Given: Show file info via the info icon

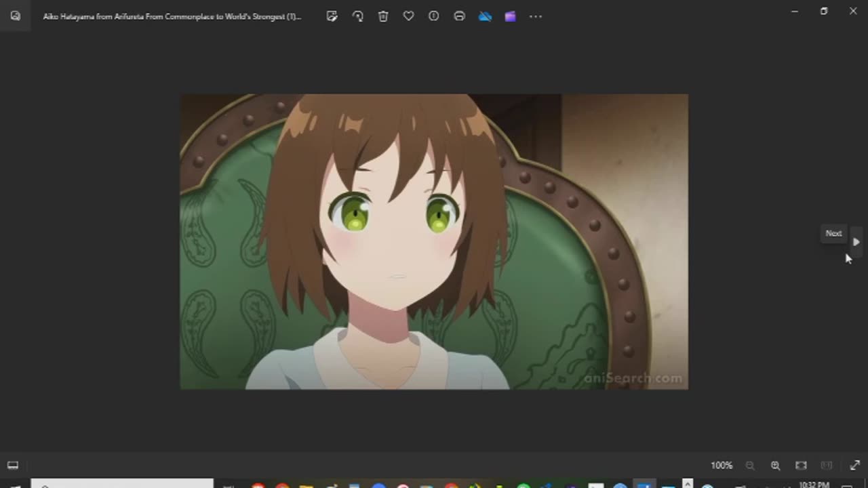Looking at the screenshot, I should tap(434, 16).
